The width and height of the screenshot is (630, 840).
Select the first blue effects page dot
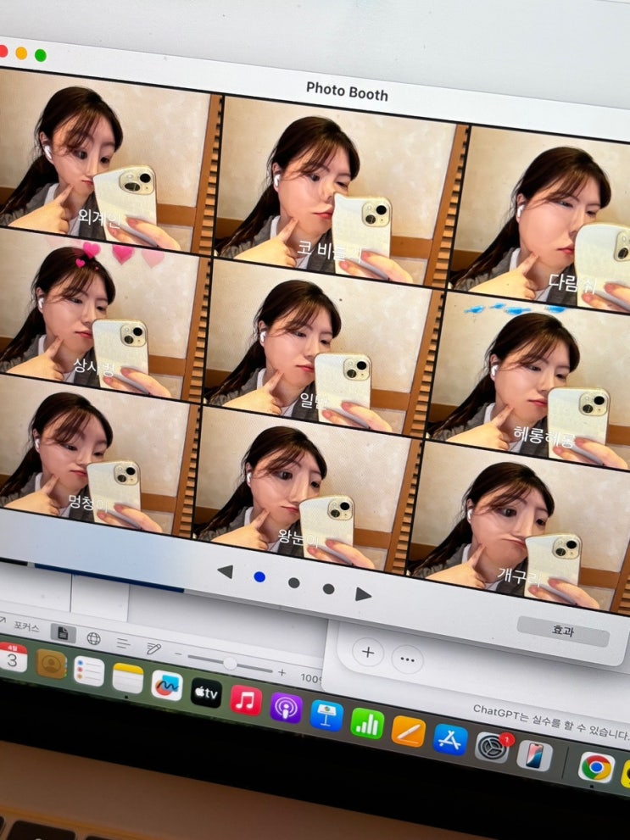click(259, 576)
